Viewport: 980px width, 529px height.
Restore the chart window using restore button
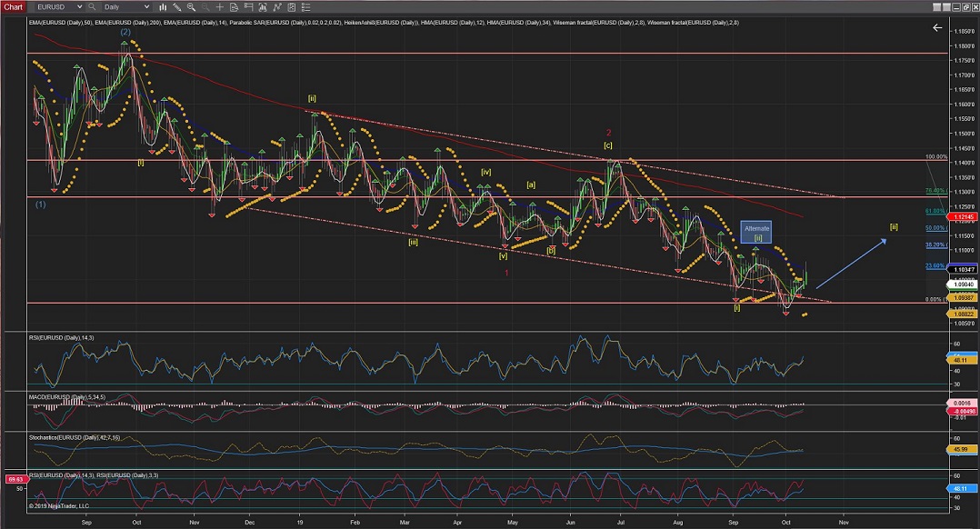click(x=966, y=7)
